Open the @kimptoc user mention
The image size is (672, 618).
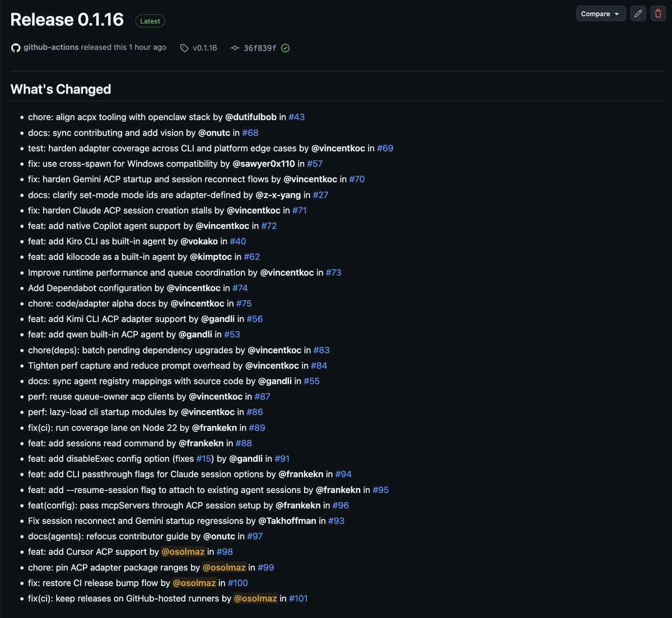pyautogui.click(x=211, y=257)
